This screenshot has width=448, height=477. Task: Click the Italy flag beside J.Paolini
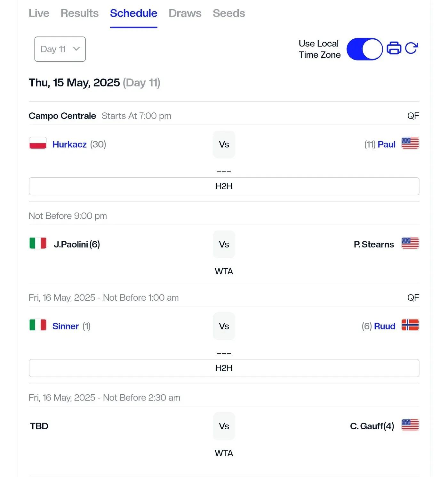(38, 243)
